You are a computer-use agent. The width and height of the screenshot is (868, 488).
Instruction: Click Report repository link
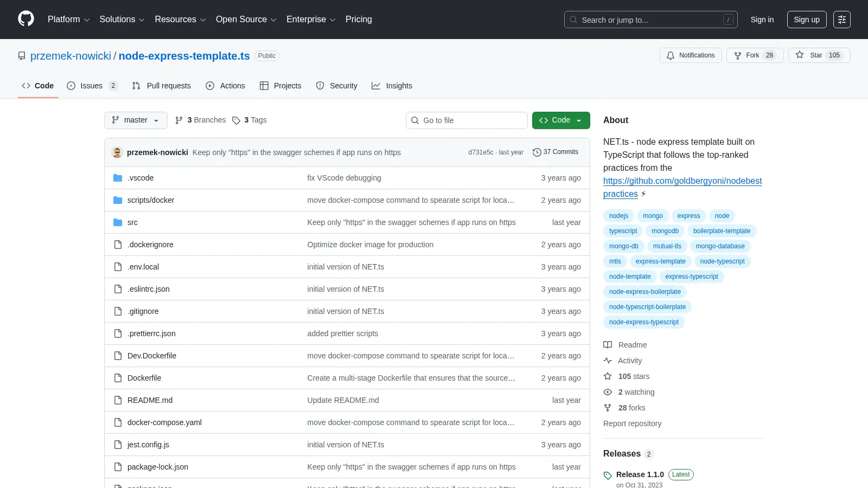pos(632,423)
